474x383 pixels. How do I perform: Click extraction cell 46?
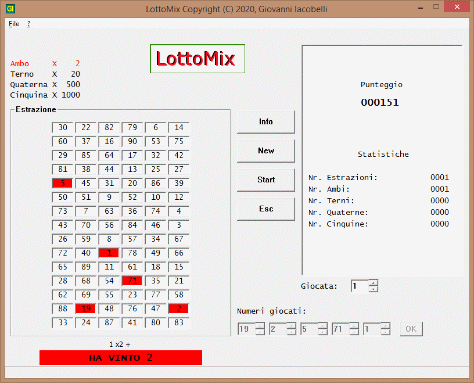[x=155, y=225]
